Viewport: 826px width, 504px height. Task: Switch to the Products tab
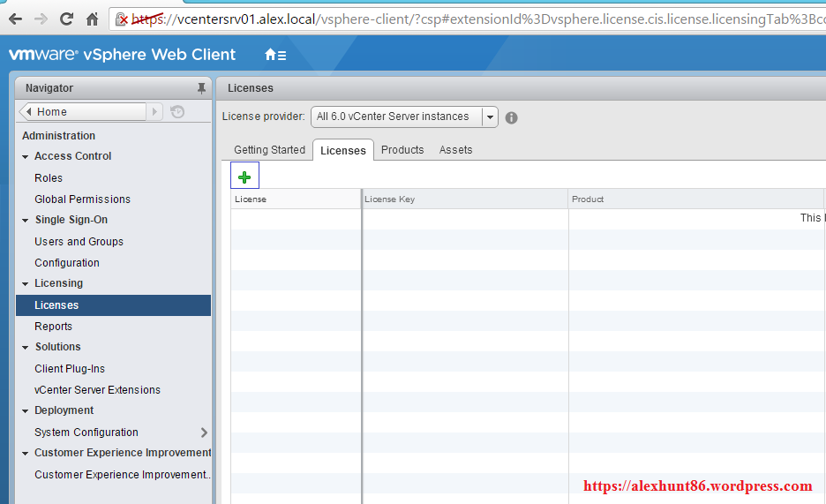[402, 150]
